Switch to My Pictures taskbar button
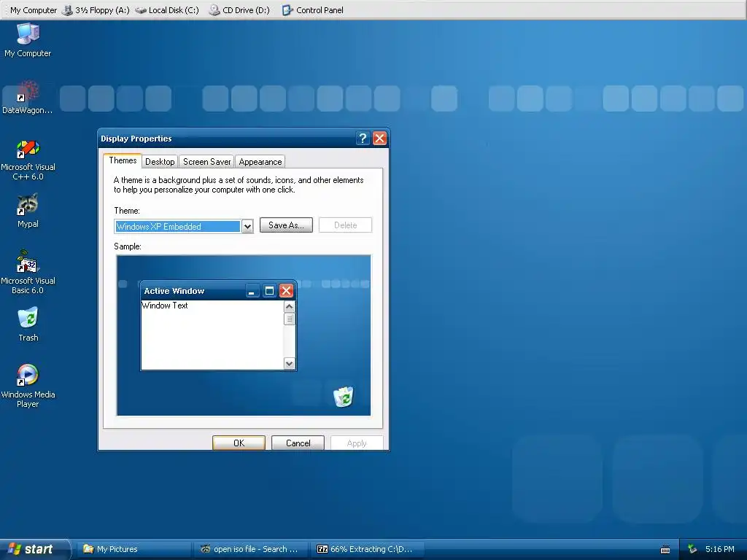The height and width of the screenshot is (560, 747). pyautogui.click(x=134, y=549)
